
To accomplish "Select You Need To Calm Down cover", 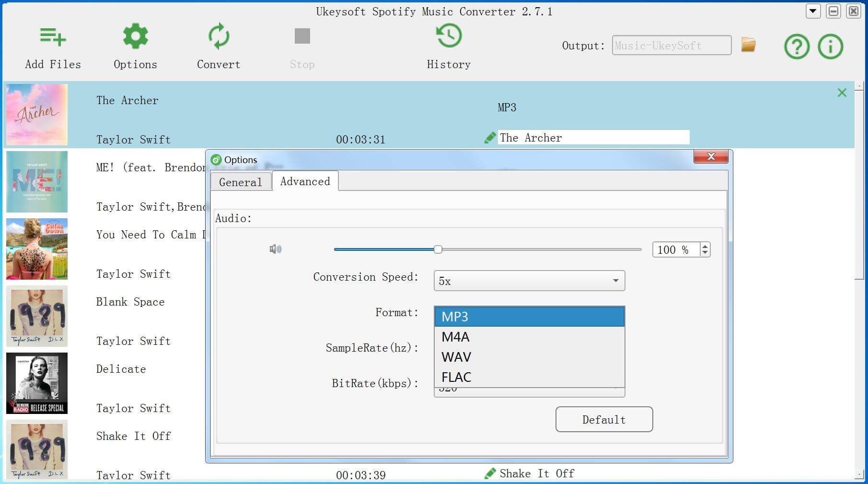I will click(x=37, y=249).
